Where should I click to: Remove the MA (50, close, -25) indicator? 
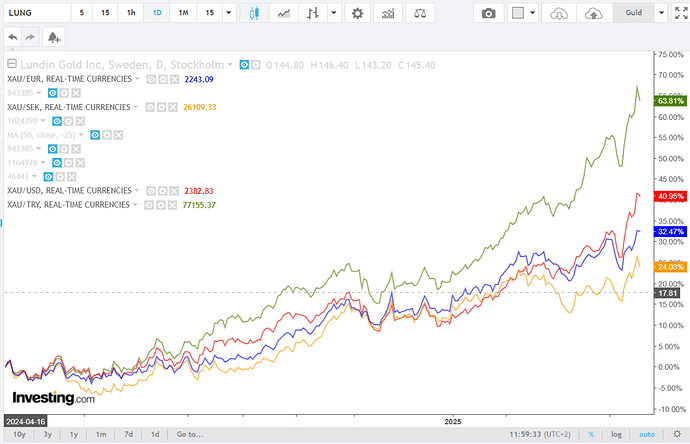(118, 135)
